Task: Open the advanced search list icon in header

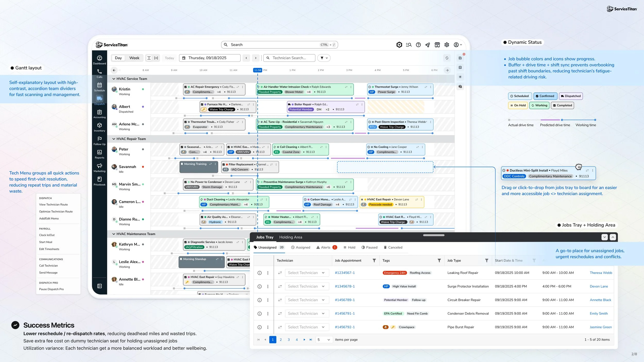Action: pos(409,45)
